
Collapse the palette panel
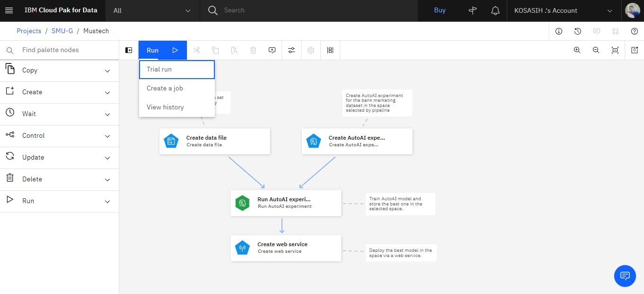tap(129, 50)
